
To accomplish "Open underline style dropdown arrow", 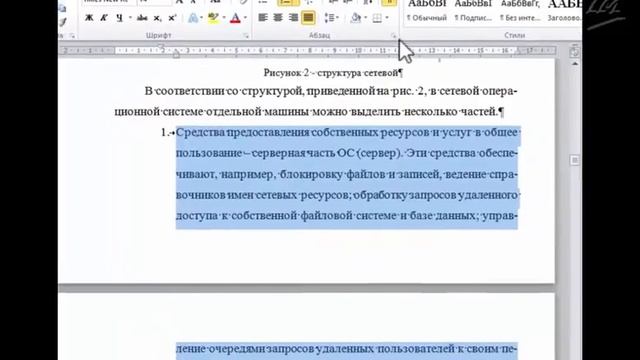I will coord(130,18).
